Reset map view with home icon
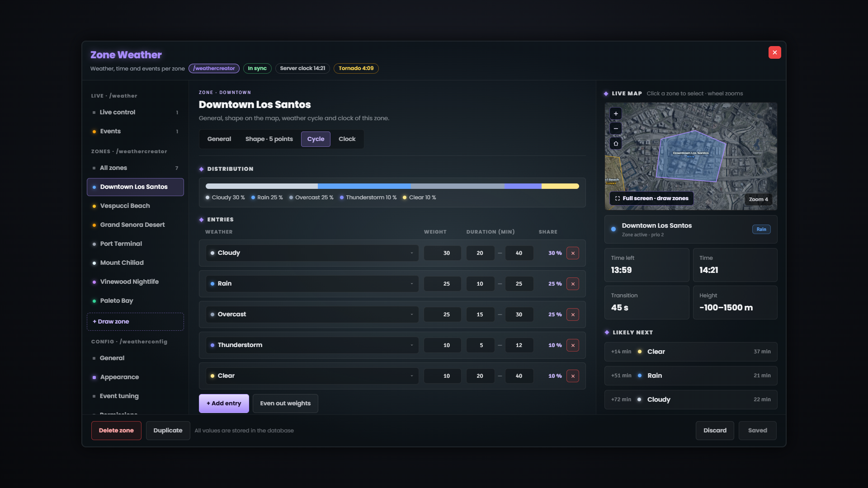Image resolution: width=868 pixels, height=488 pixels. (616, 143)
